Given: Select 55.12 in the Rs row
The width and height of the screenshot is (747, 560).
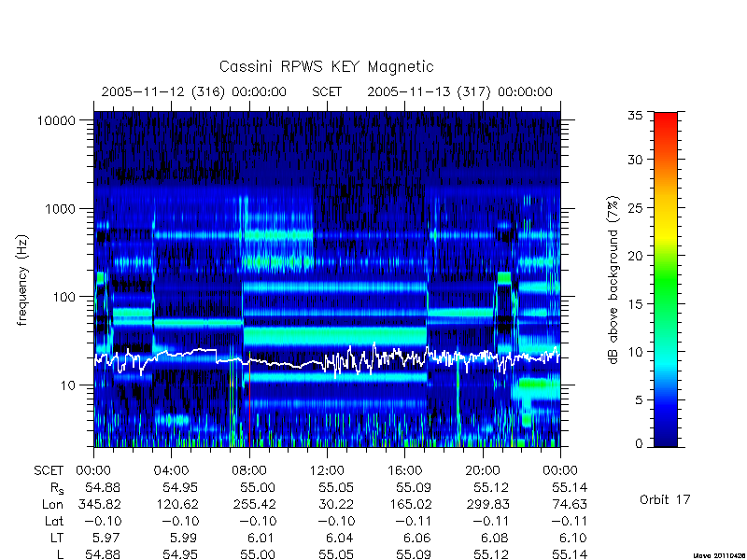Looking at the screenshot, I should [x=491, y=487].
